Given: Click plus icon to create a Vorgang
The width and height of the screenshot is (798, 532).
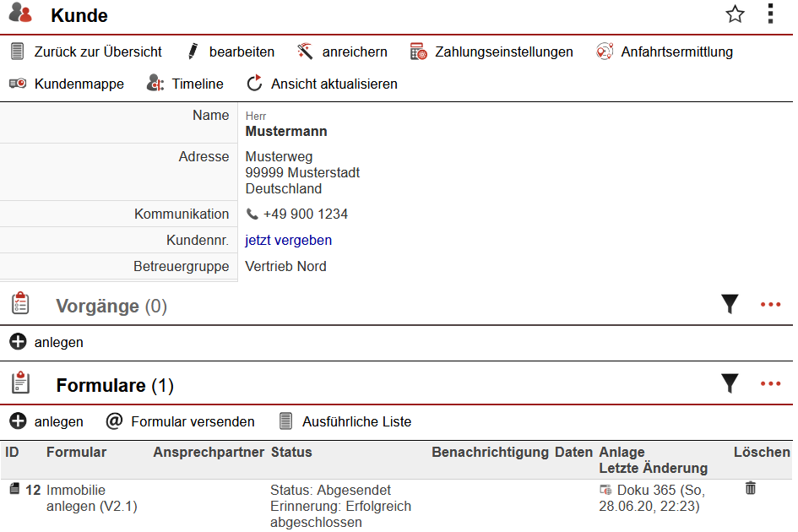Looking at the screenshot, I should [18, 342].
